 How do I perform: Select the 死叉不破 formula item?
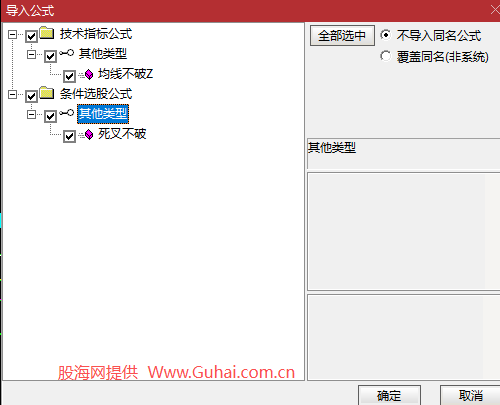pyautogui.click(x=122, y=134)
